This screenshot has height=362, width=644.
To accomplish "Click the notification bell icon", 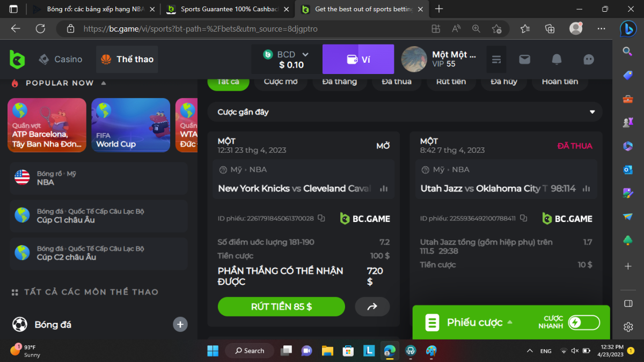I will [x=557, y=59].
